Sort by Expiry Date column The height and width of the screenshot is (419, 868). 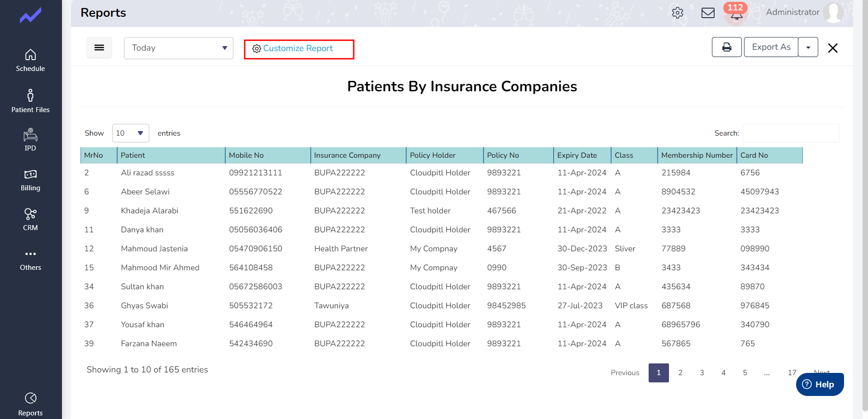pyautogui.click(x=582, y=155)
